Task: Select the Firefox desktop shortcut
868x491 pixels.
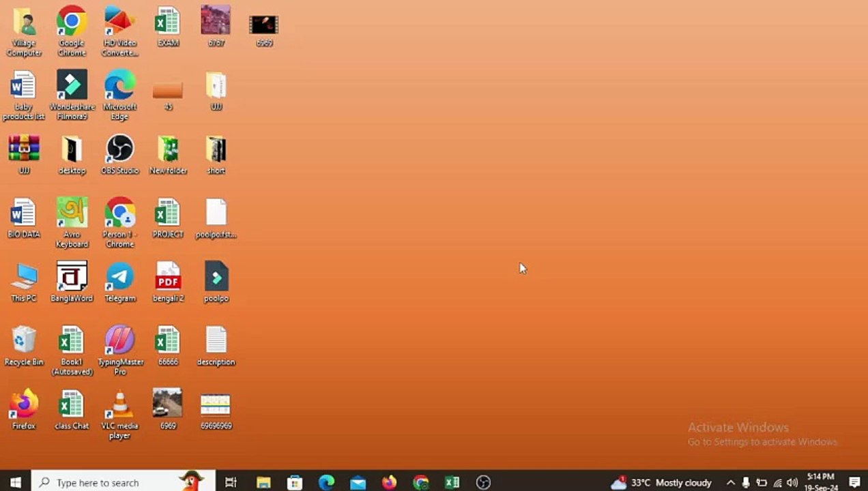Action: click(x=24, y=409)
